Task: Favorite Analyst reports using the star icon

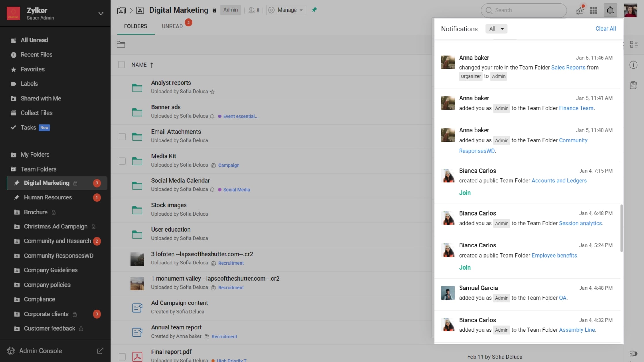Action: 212,92
